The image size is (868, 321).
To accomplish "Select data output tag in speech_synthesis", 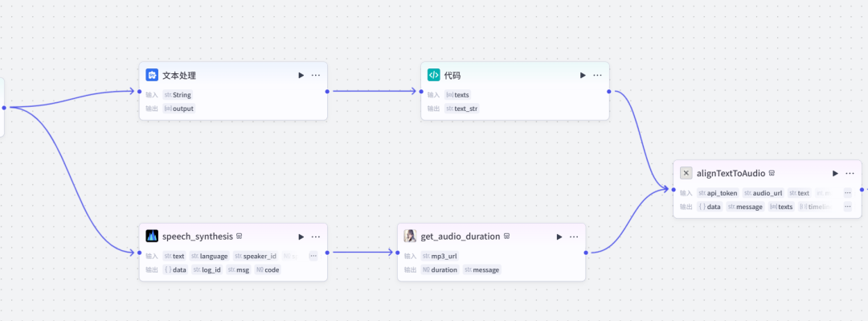I will tap(175, 270).
